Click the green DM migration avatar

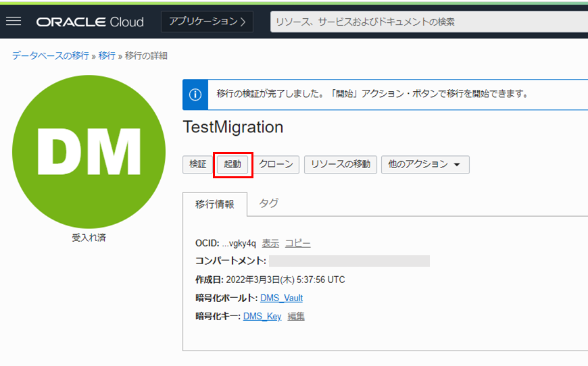(x=89, y=151)
